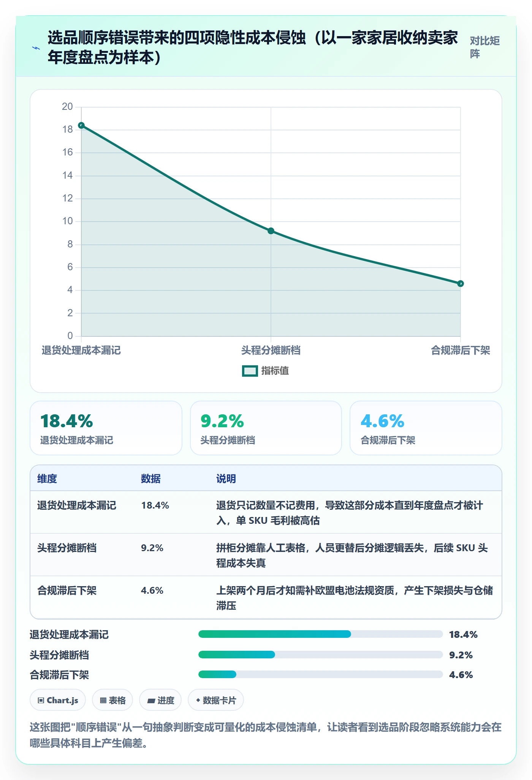Click the bar icon in the 进度 chip
Image resolution: width=532 pixels, height=780 pixels.
151,701
